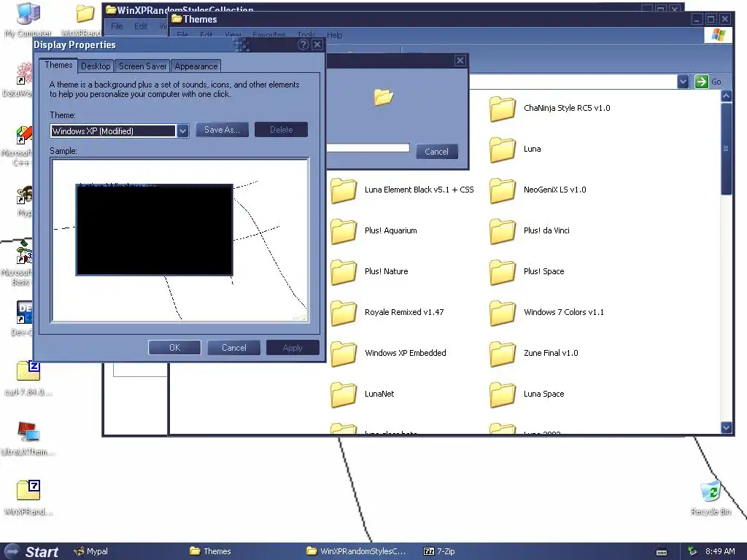Click the keyboard icon in the tray
The height and width of the screenshot is (560, 747).
click(661, 552)
